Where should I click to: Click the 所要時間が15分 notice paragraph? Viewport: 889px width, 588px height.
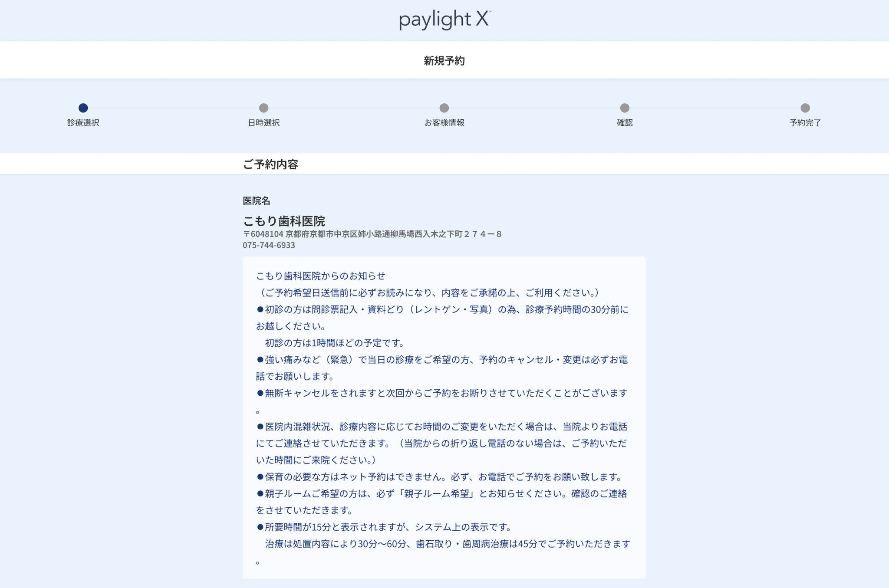tap(384, 527)
